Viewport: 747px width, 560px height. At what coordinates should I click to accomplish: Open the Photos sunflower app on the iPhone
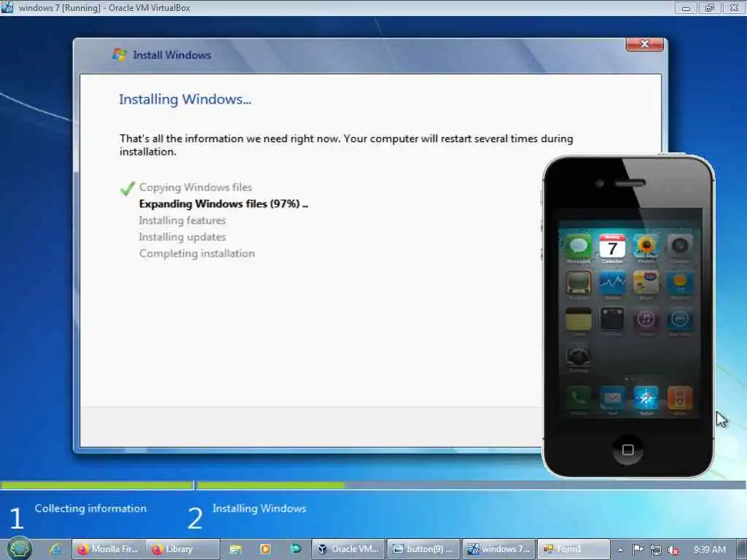coord(646,246)
